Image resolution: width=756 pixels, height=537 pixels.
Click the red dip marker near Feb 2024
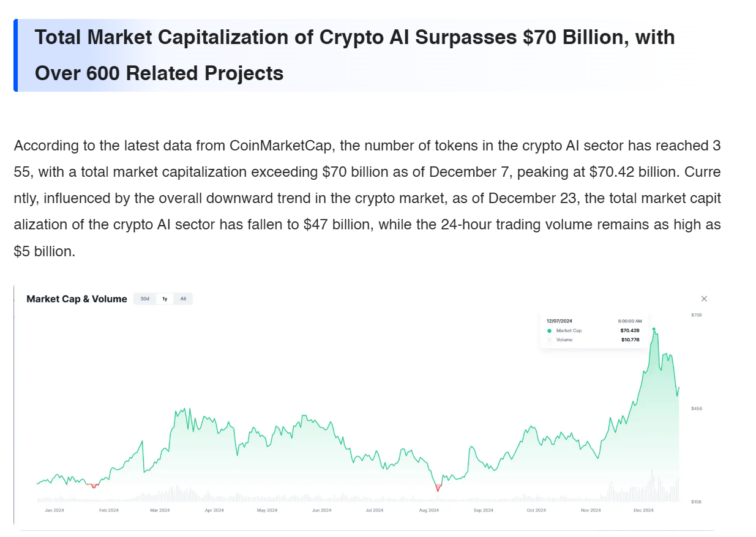(x=95, y=486)
